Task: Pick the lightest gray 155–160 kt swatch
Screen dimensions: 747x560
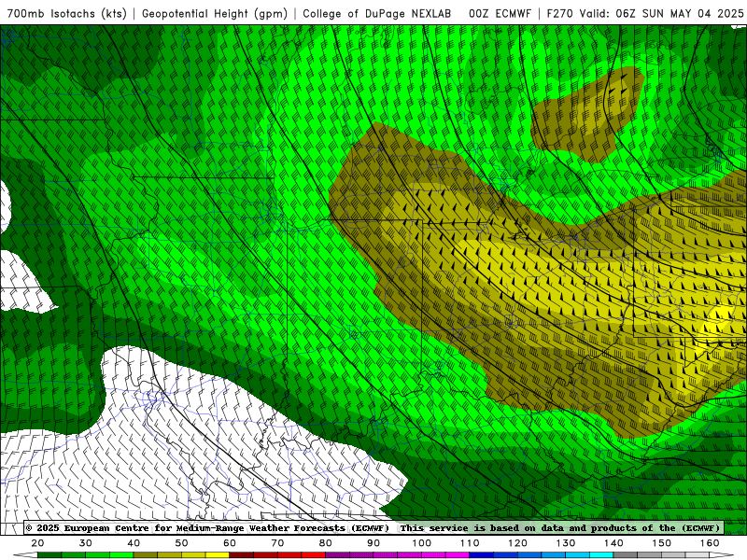Action: tap(698, 555)
